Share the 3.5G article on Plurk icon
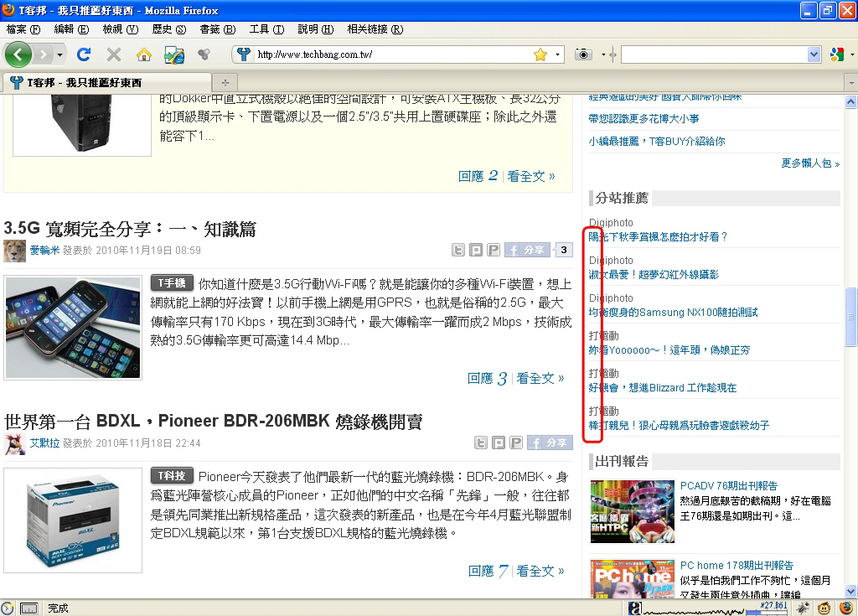This screenshot has width=858, height=616. tap(476, 251)
